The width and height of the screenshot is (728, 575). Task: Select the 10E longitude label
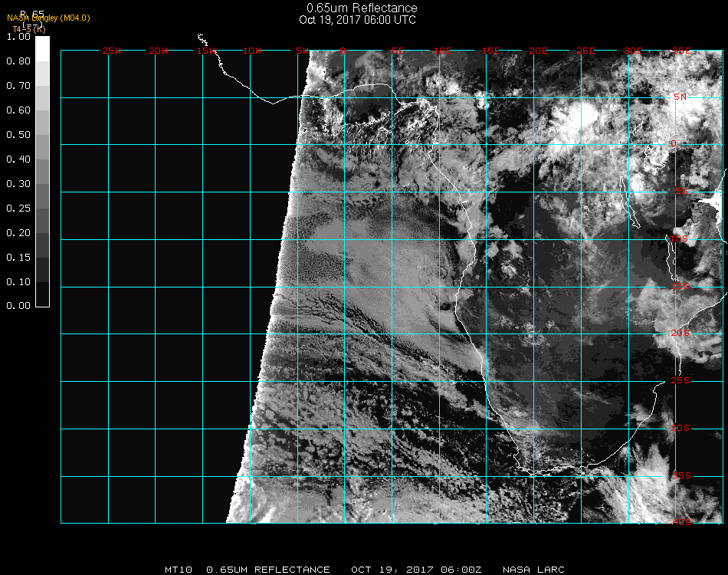[445, 51]
